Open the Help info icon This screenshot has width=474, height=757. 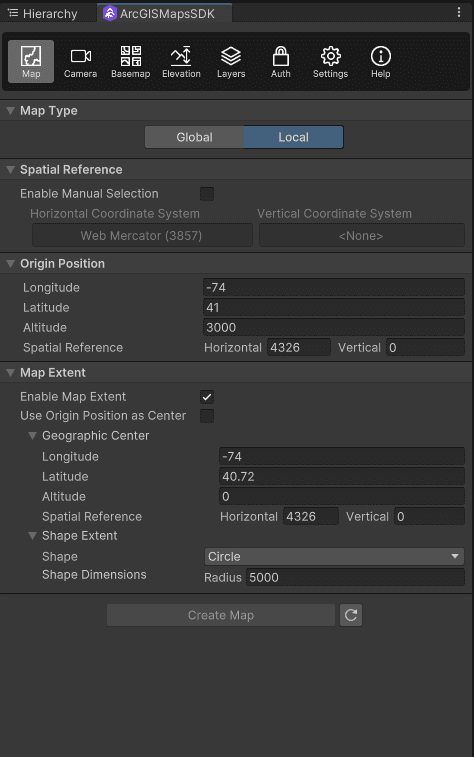[380, 62]
